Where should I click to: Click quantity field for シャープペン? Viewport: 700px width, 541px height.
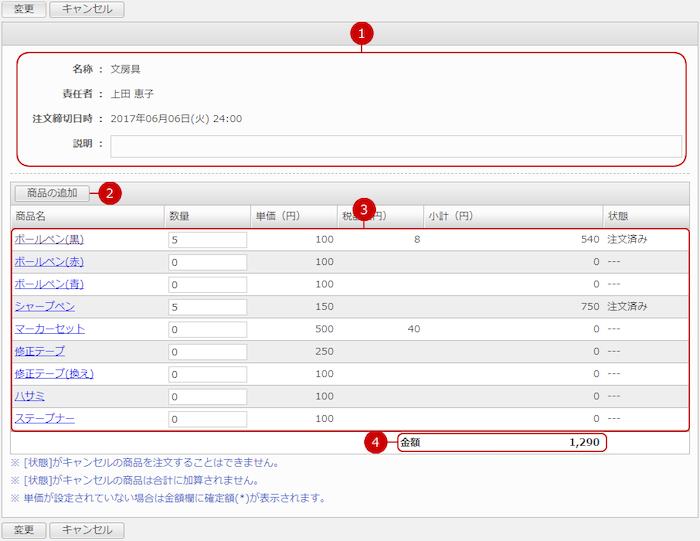click(207, 307)
